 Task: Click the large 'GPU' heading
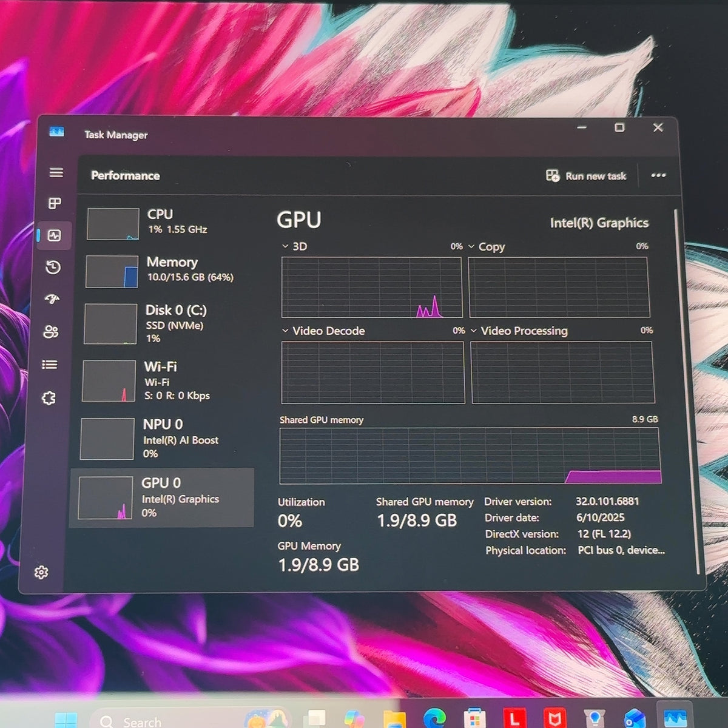299,220
